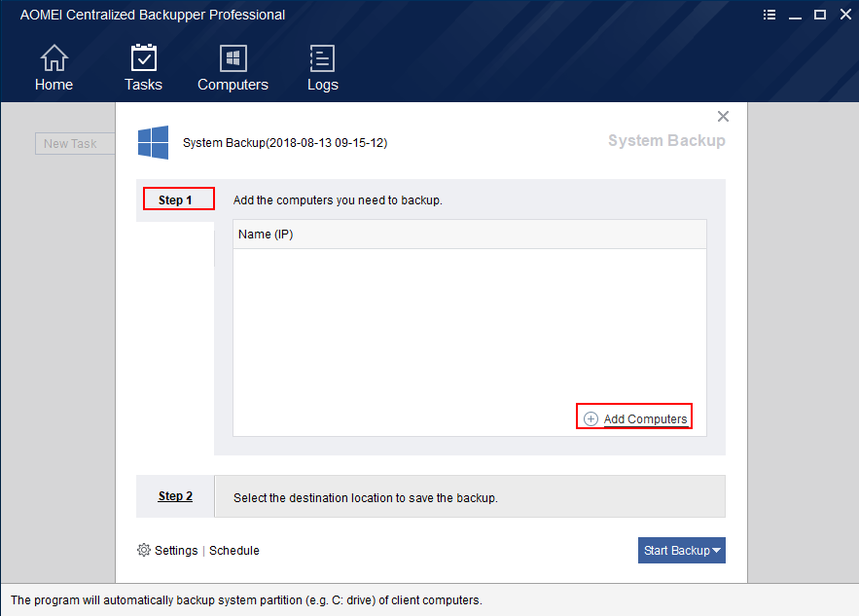Screen dimensions: 859x616
Task: Open the Schedule options
Action: [x=233, y=550]
